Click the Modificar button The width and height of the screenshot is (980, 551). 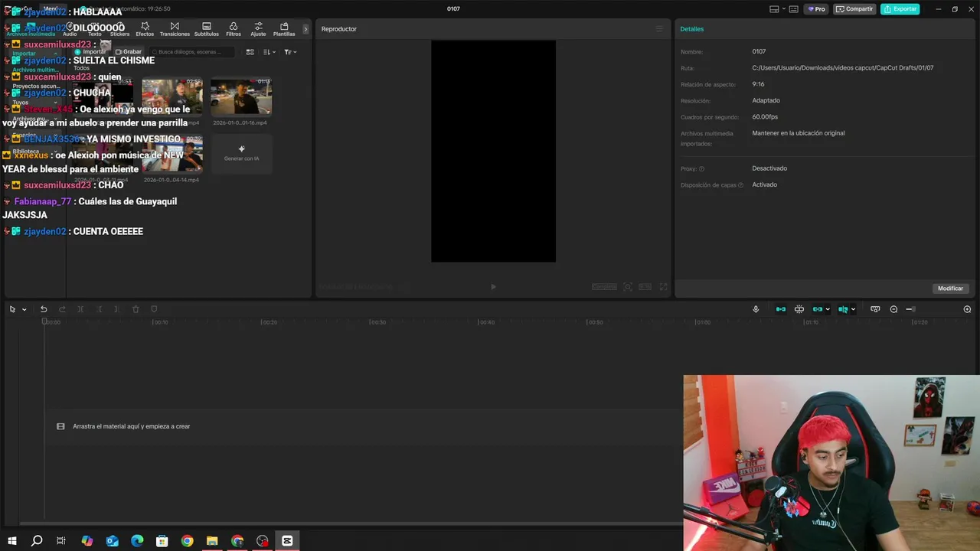coord(950,289)
